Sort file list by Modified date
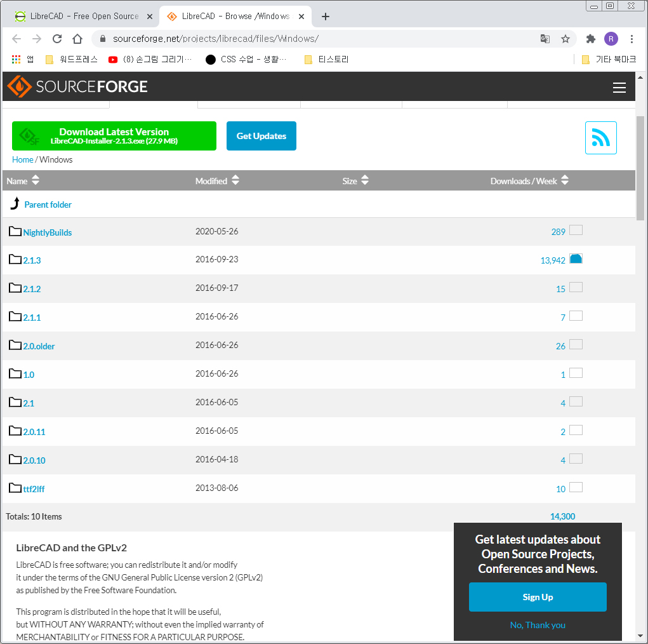Screen dimensions: 648x644 coord(217,181)
